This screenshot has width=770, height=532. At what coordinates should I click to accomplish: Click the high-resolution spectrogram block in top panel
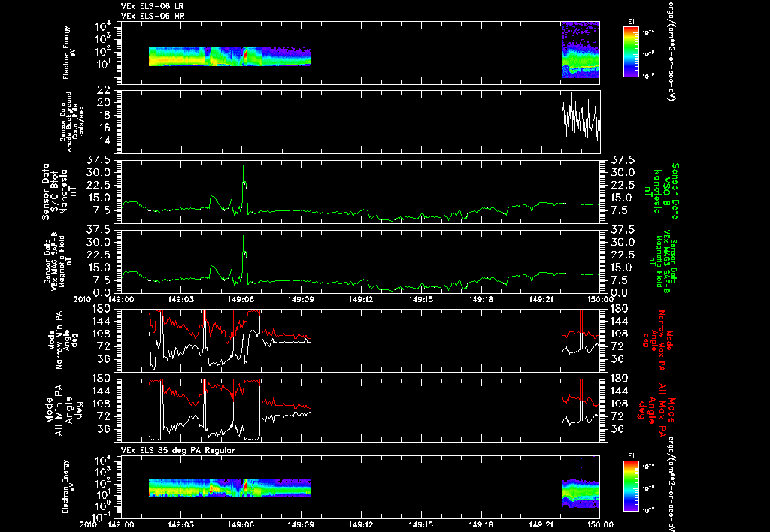click(581, 50)
